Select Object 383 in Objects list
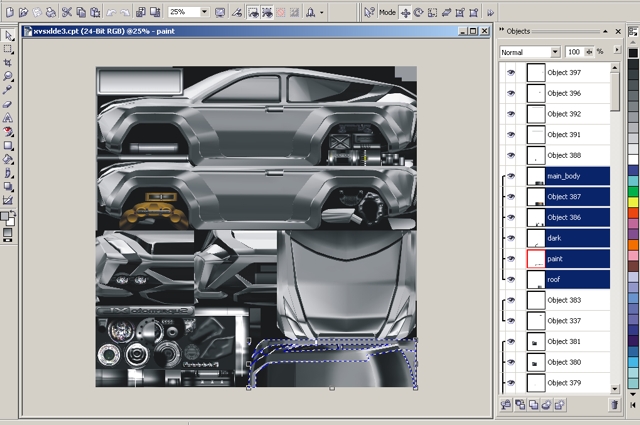This screenshot has height=425, width=640. pyautogui.click(x=563, y=300)
